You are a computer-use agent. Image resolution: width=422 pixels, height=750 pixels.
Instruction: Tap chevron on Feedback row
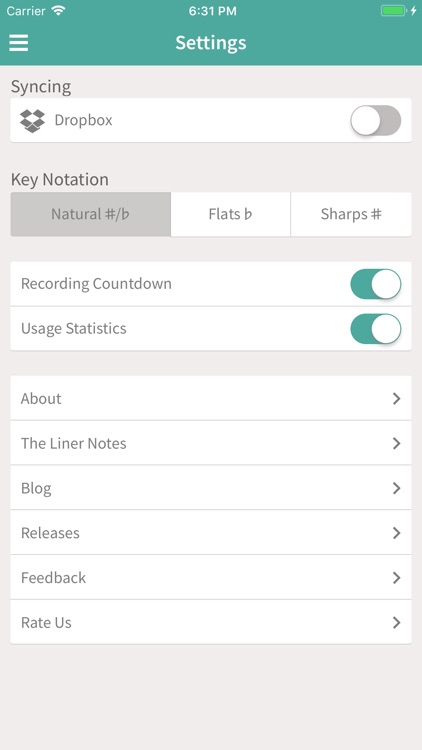pyautogui.click(x=397, y=578)
